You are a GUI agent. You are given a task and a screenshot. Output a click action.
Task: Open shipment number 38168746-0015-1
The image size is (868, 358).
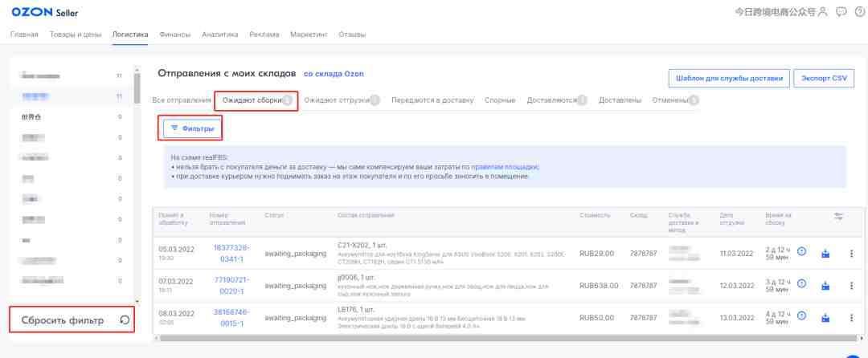tap(231, 318)
